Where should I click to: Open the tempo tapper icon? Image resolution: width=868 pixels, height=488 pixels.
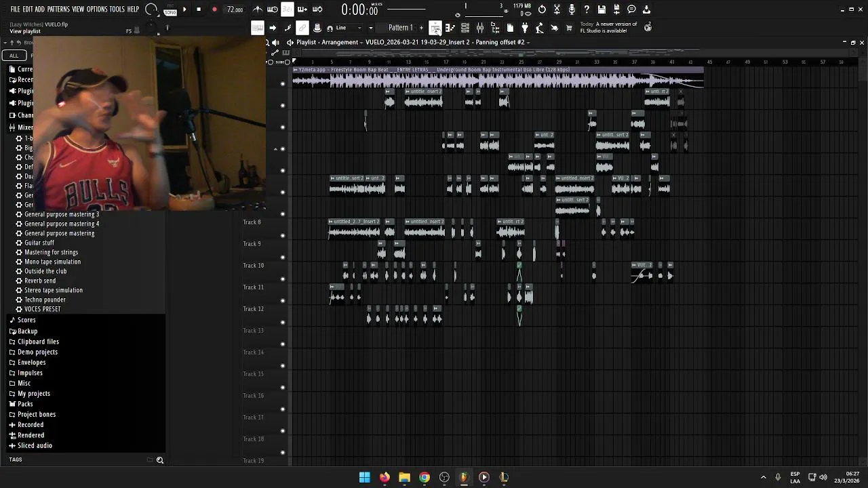[540, 28]
